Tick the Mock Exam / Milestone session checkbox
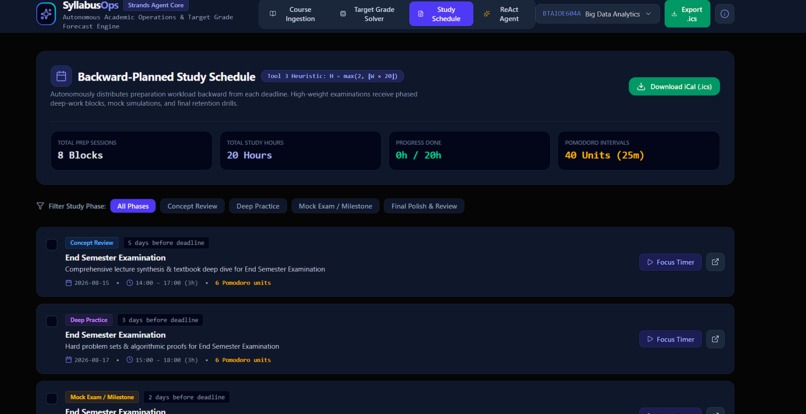The width and height of the screenshot is (806, 414). pos(52,399)
